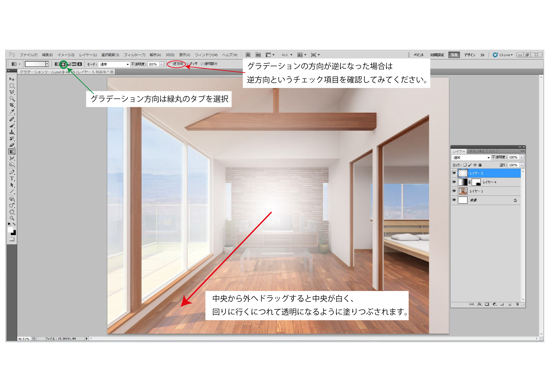
Task: Switch to the チャンネル tab
Action: [477, 151]
